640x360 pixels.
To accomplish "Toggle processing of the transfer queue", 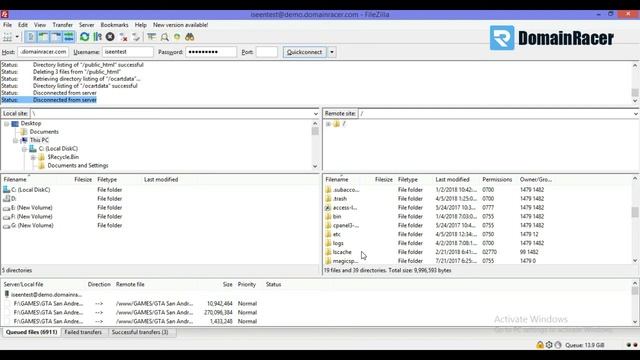I will pyautogui.click(x=98, y=37).
